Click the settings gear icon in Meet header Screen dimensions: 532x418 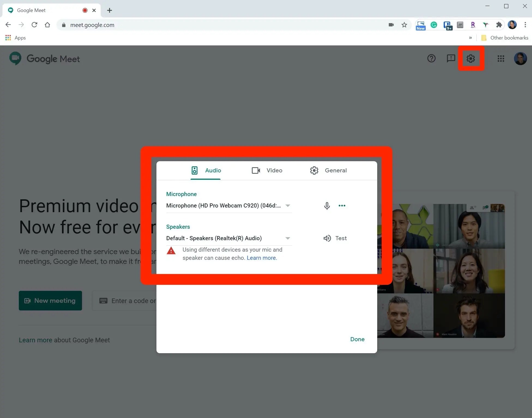pos(471,59)
